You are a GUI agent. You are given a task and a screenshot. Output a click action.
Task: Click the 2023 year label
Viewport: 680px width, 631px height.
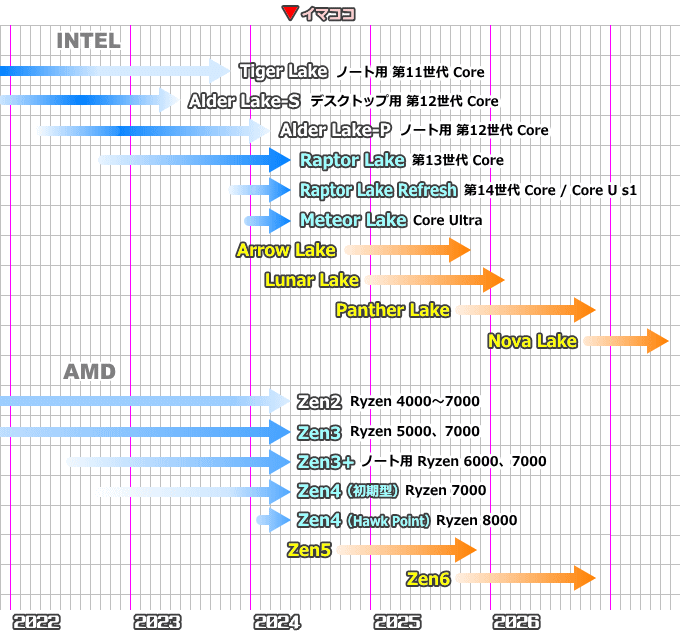[x=157, y=622]
